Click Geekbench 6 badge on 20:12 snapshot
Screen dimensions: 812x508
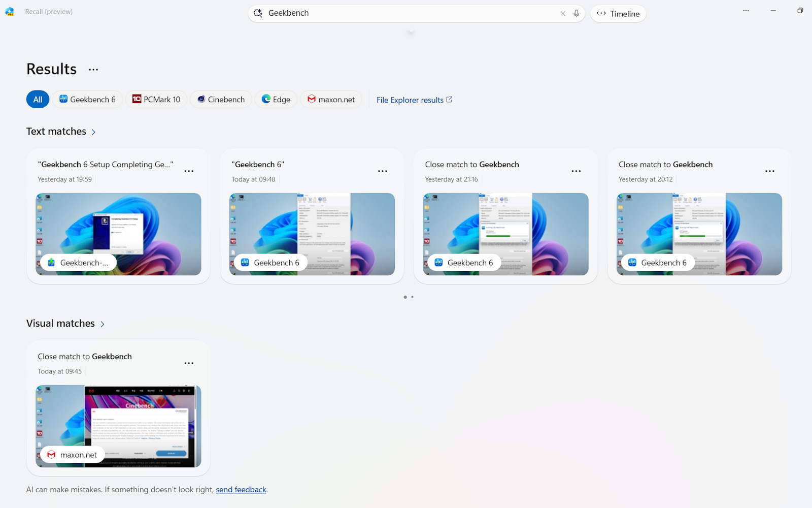(658, 263)
